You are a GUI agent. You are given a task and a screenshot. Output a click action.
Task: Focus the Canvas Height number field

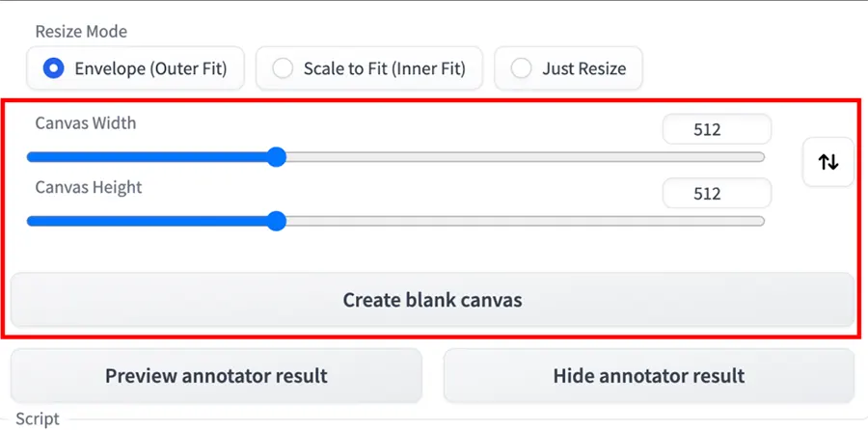coord(717,193)
